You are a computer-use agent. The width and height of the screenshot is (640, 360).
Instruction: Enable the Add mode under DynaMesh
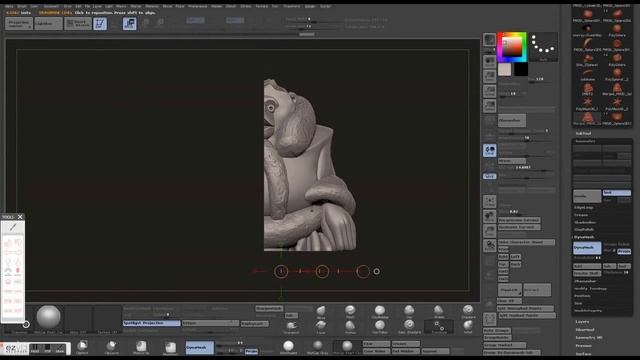(x=587, y=266)
